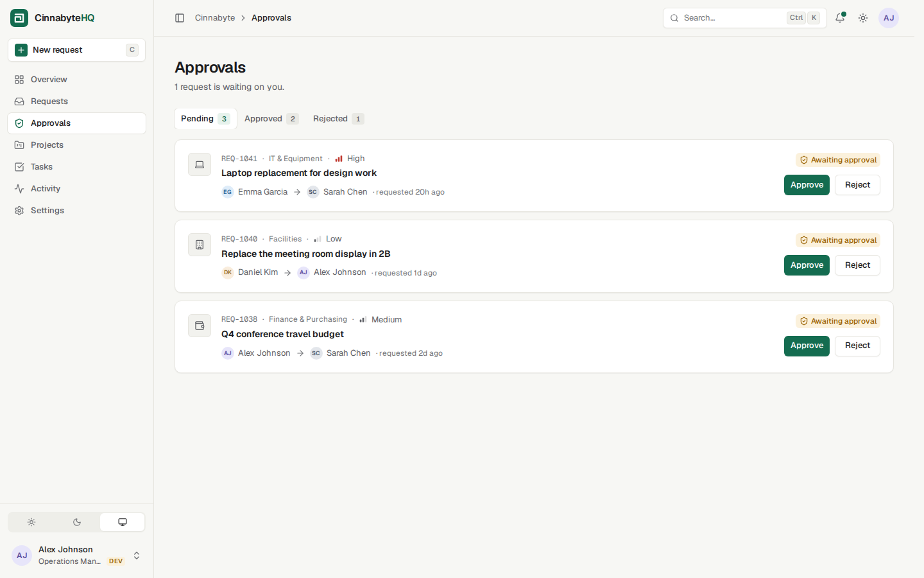Click the REQ-1041 identifier

(x=239, y=159)
